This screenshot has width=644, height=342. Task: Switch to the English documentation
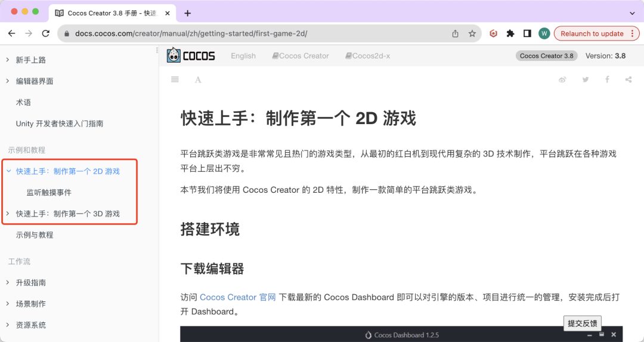coord(243,56)
